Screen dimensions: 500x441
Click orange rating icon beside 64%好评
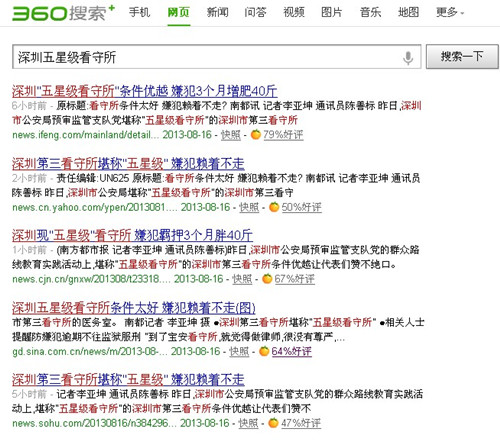(264, 351)
